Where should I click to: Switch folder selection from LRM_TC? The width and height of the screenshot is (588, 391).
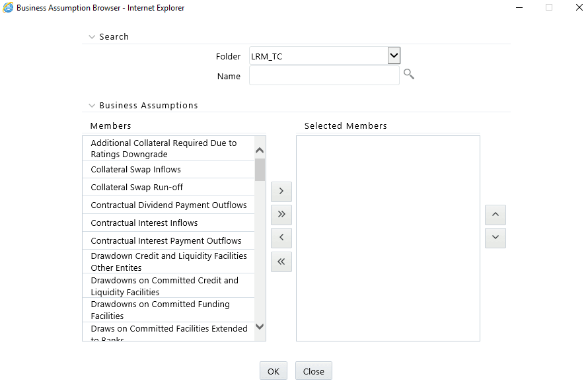pos(393,55)
